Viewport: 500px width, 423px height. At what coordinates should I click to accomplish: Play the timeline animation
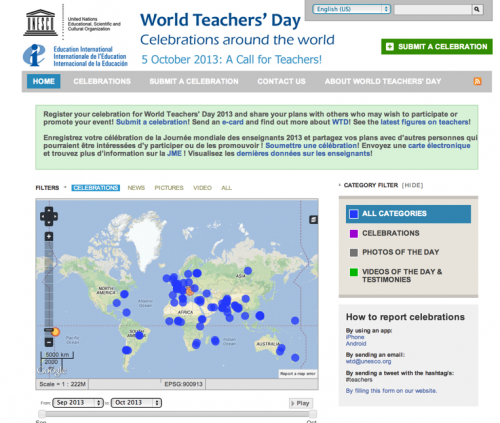point(301,403)
